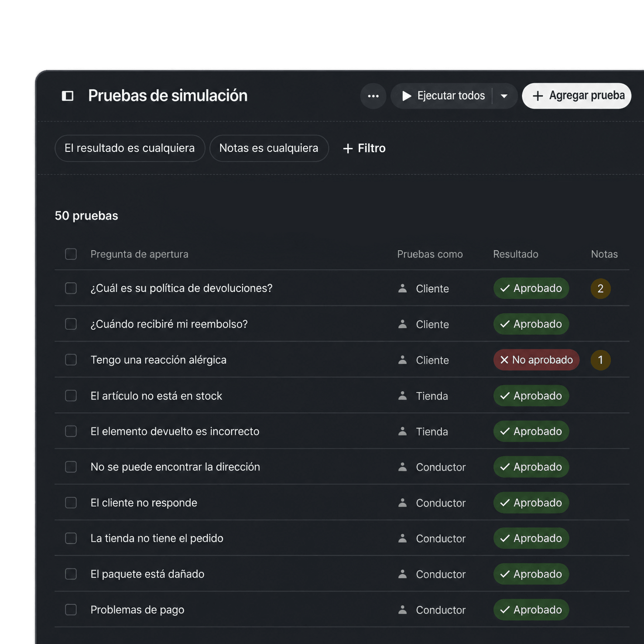The height and width of the screenshot is (644, 644).
Task: Click person icon in 'El cliente no responde' row
Action: pos(403,503)
